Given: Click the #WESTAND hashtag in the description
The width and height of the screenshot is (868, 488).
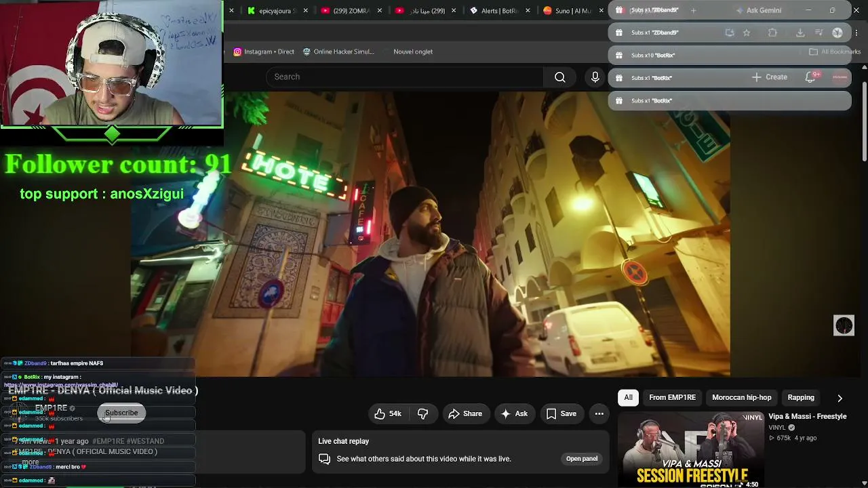Looking at the screenshot, I should [146, 441].
